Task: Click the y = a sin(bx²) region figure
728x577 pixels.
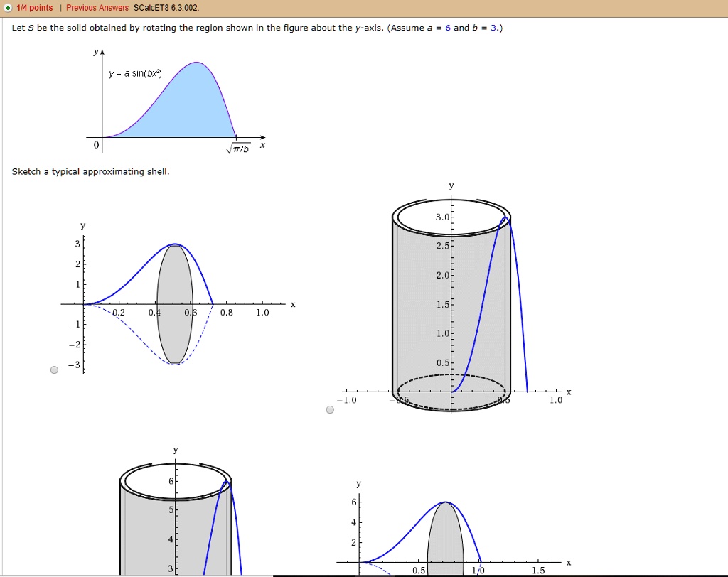Action: (x=176, y=101)
